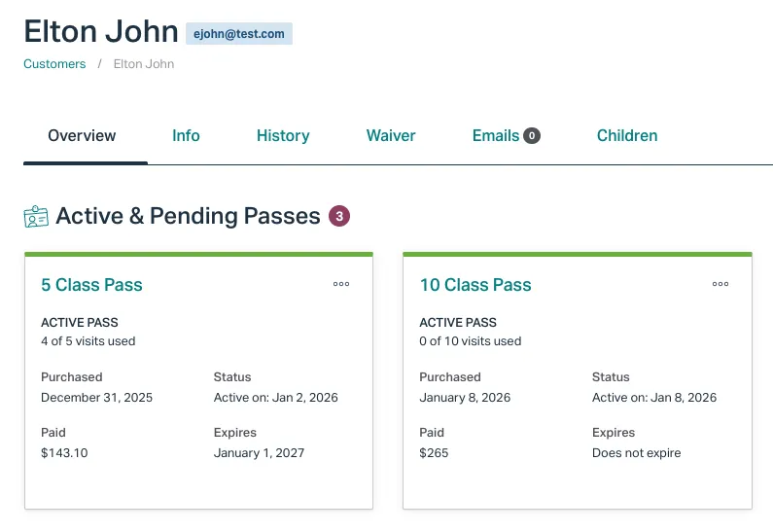Click the pending passes count badge
773x532 pixels.
[338, 216]
